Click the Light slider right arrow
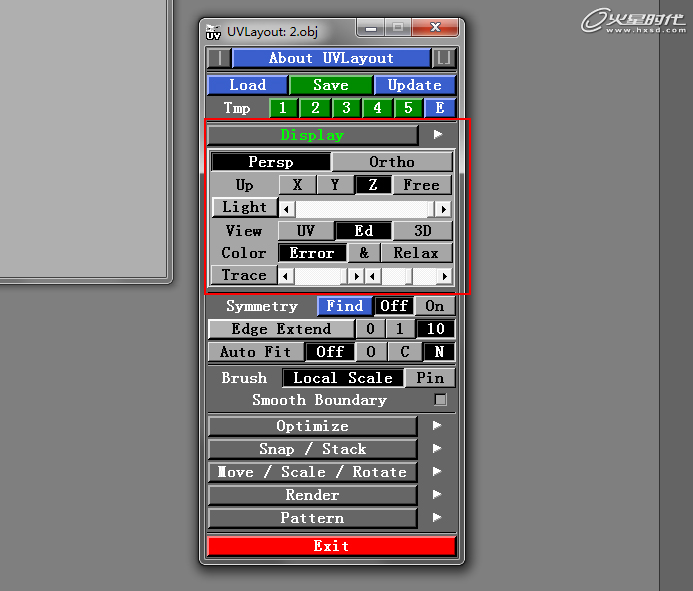693x591 pixels. [443, 209]
